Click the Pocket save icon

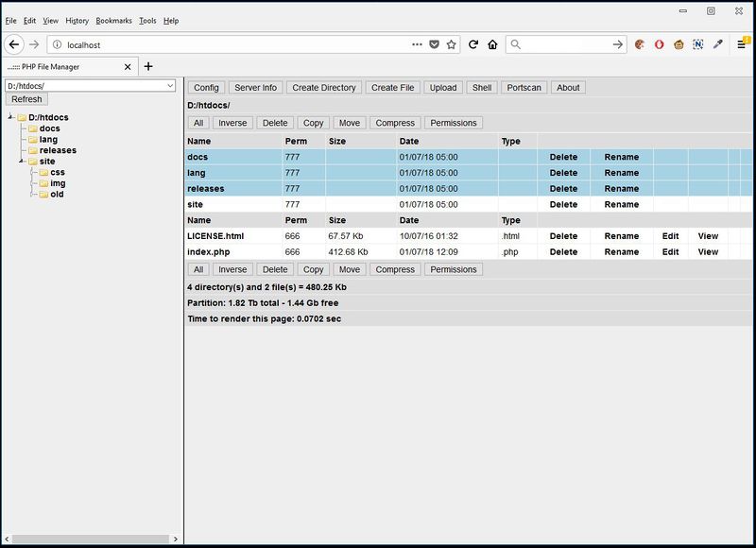[435, 44]
